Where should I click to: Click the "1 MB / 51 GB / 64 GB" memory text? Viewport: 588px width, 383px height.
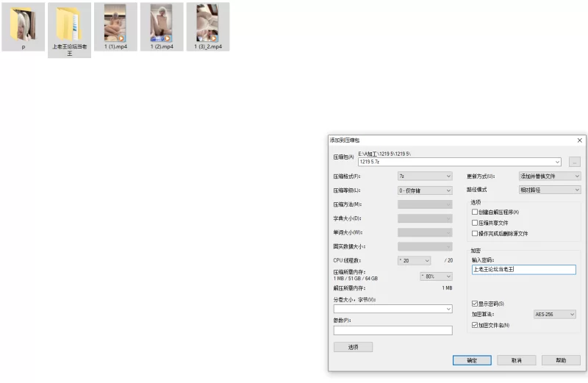point(356,279)
